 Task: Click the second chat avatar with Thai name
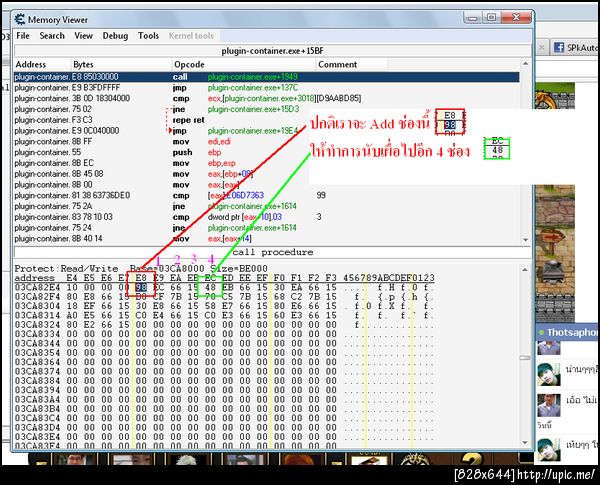pyautogui.click(x=549, y=374)
